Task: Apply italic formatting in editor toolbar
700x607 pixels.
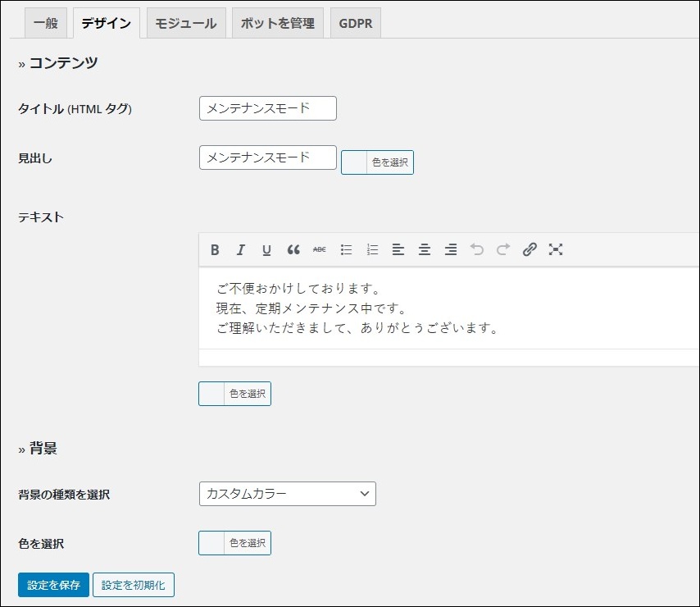Action: click(241, 250)
